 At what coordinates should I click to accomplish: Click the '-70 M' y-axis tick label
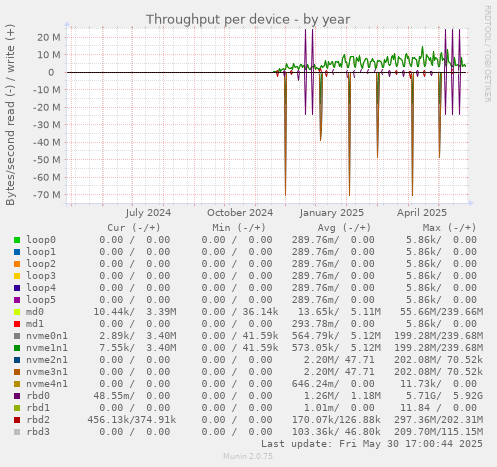click(x=47, y=195)
